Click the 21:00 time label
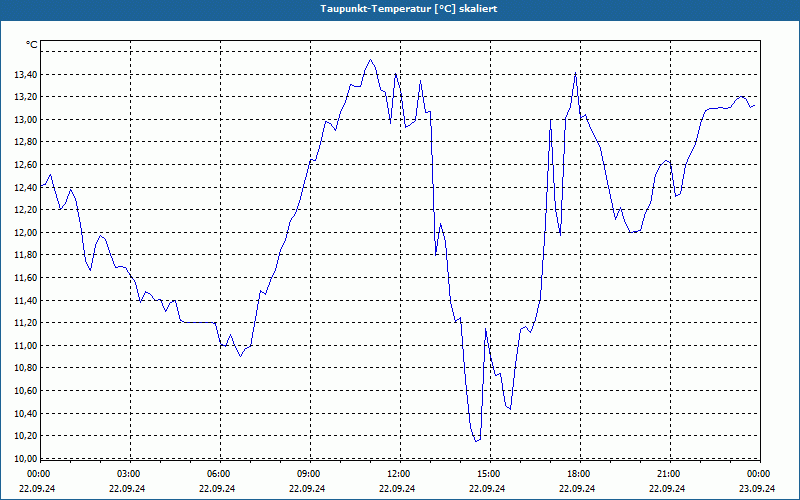The height and width of the screenshot is (500, 800). point(668,474)
